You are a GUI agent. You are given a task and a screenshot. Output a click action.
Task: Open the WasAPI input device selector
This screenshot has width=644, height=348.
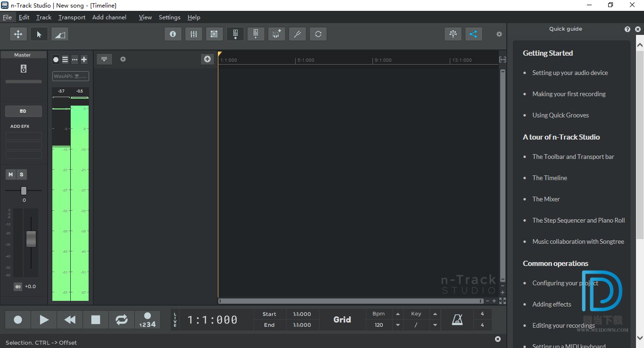pyautogui.click(x=70, y=76)
